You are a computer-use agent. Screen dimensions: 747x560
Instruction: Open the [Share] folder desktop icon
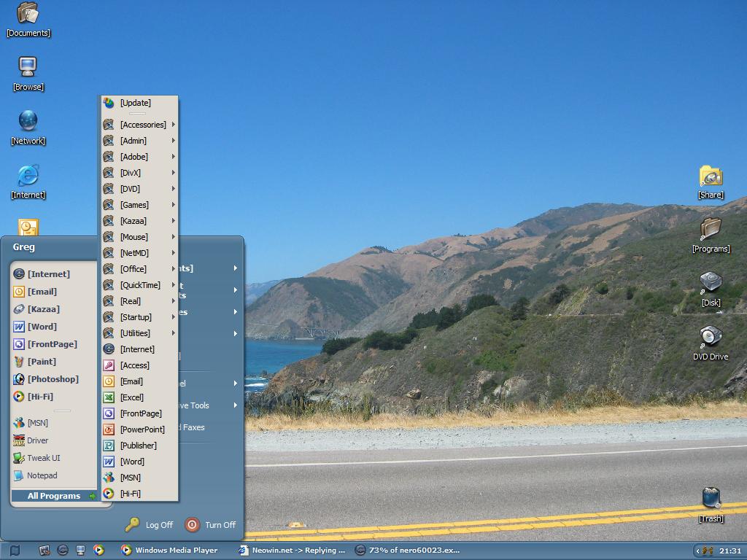[x=711, y=182]
